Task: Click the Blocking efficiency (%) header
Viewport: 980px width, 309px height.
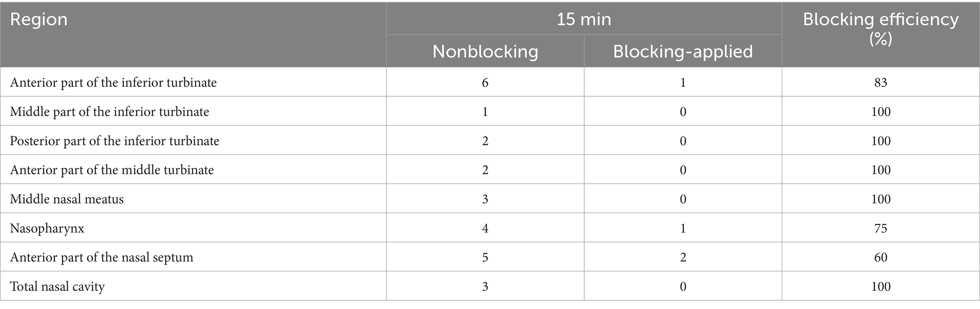Action: pos(880,28)
